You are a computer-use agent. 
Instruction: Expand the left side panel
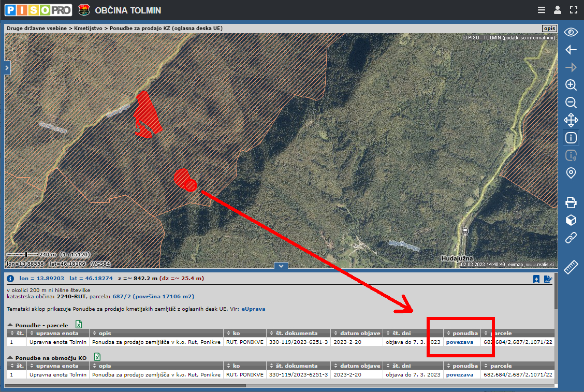tap(7, 68)
